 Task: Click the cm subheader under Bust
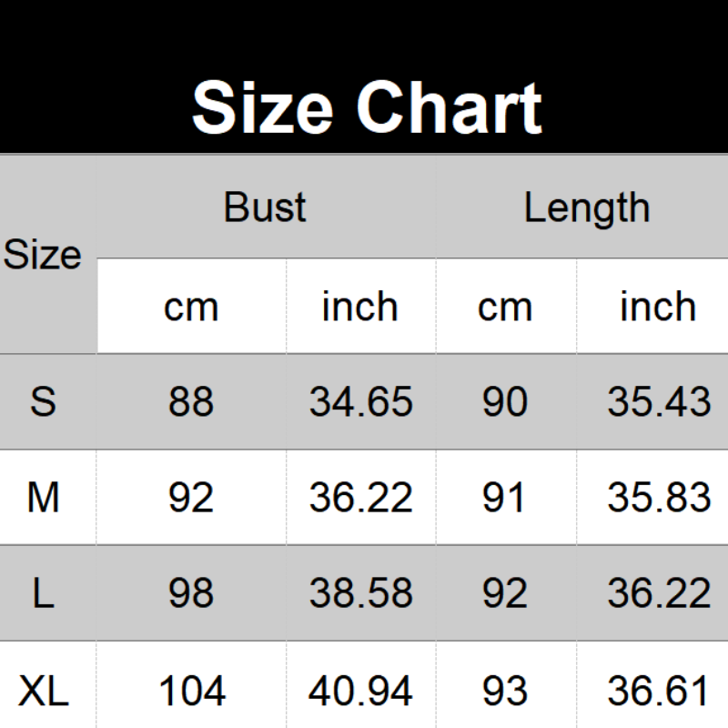click(191, 307)
